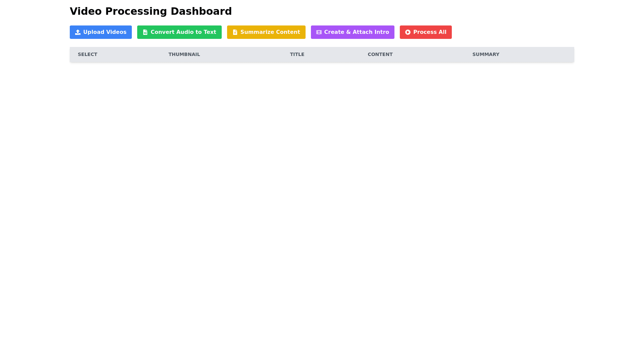Click the TITLE column header

[x=297, y=54]
